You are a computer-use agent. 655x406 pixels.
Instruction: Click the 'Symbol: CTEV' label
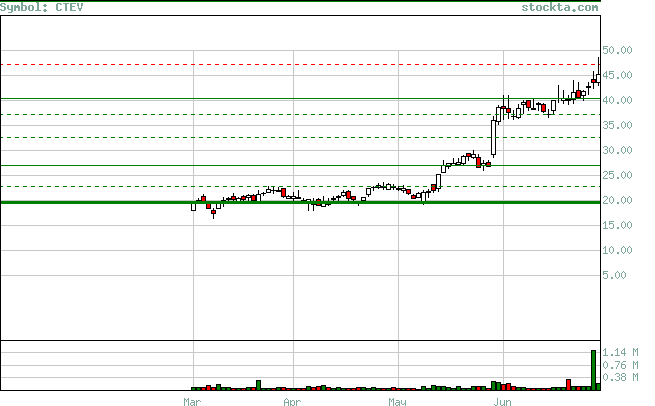click(x=42, y=7)
